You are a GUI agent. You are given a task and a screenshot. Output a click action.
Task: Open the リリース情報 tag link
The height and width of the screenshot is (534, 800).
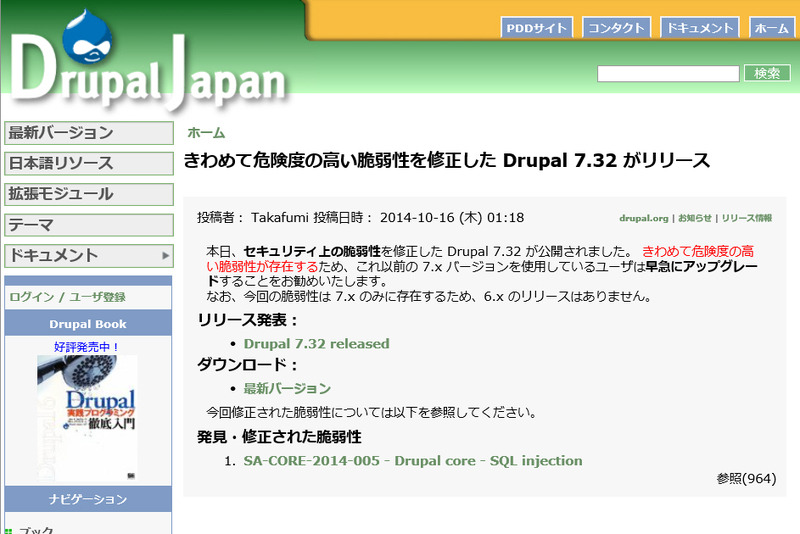point(747,218)
